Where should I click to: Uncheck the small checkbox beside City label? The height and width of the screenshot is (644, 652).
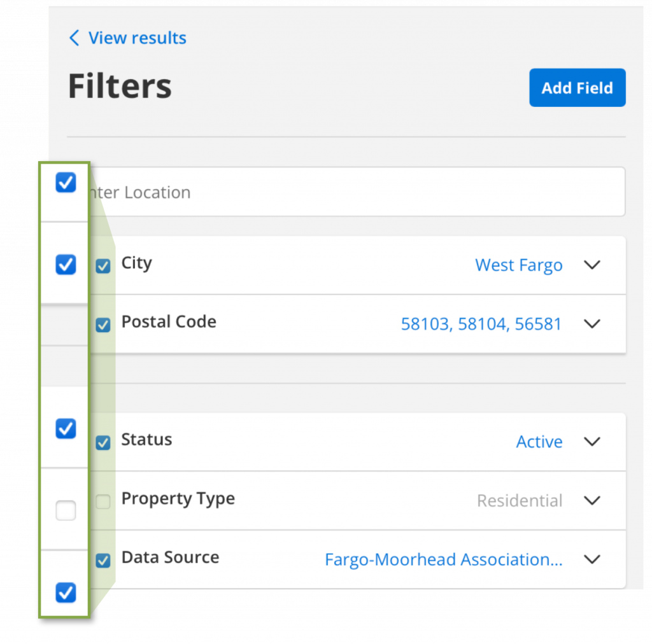tap(103, 266)
